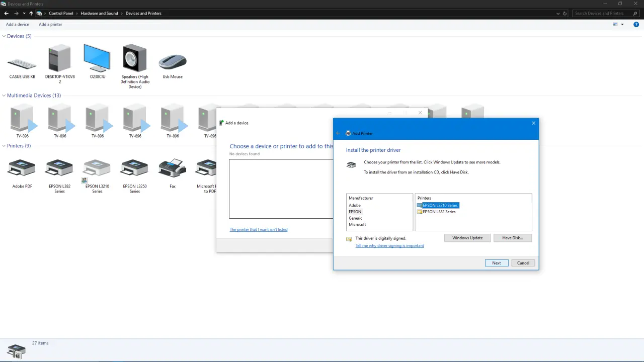644x362 pixels.
Task: Open Help with the blue question icon
Action: point(636,24)
